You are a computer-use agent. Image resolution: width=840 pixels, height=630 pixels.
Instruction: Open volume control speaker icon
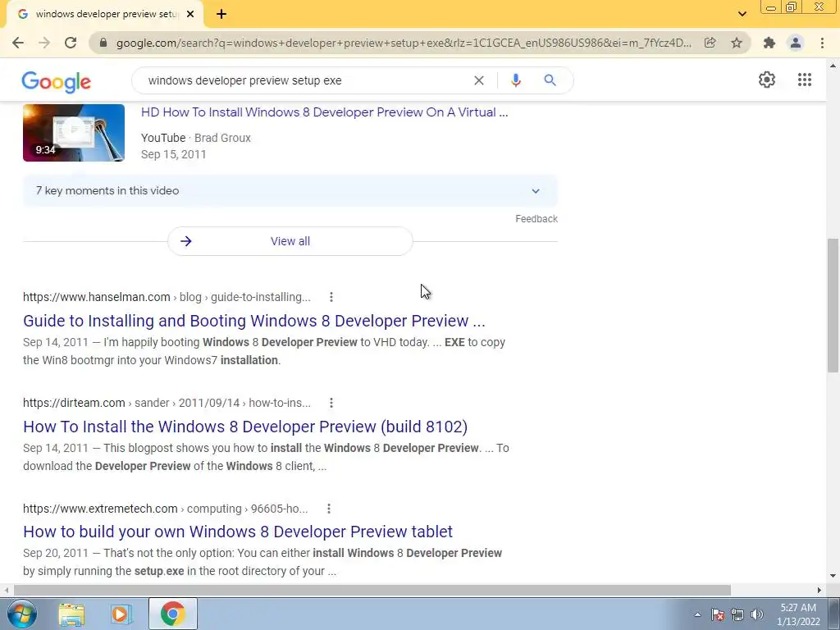click(757, 614)
